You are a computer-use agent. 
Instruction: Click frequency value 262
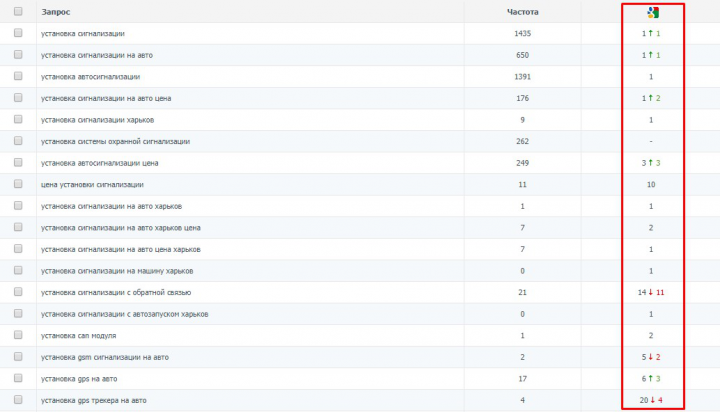tap(523, 141)
